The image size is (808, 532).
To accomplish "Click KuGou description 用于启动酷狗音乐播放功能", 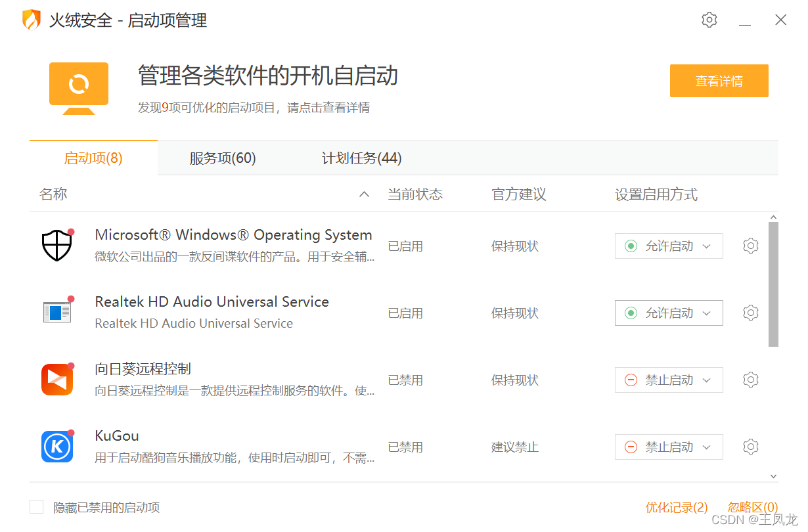I will click(235, 458).
